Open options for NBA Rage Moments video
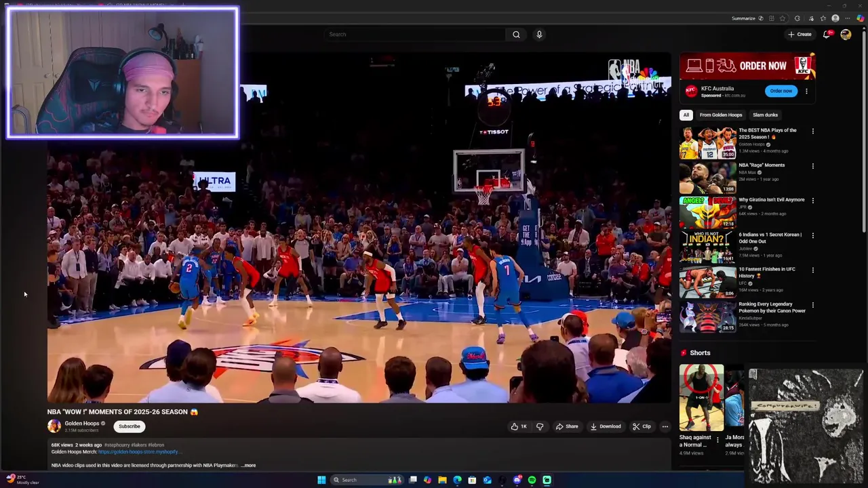The width and height of the screenshot is (868, 488). [x=812, y=166]
